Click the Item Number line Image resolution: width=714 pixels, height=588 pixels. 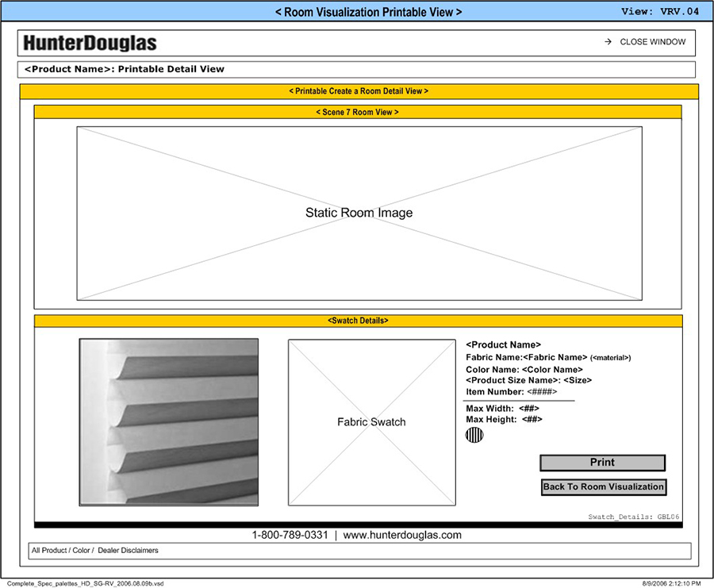point(512,392)
